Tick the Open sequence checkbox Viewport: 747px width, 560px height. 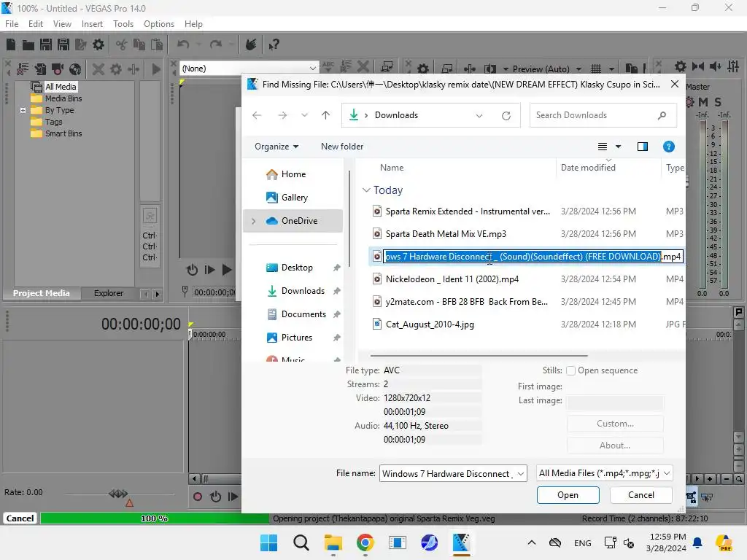pos(570,370)
